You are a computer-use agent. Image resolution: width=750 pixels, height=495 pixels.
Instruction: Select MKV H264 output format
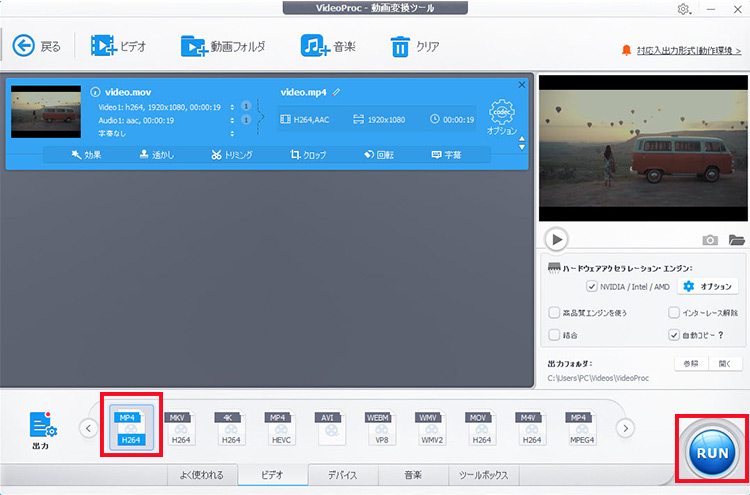point(181,428)
